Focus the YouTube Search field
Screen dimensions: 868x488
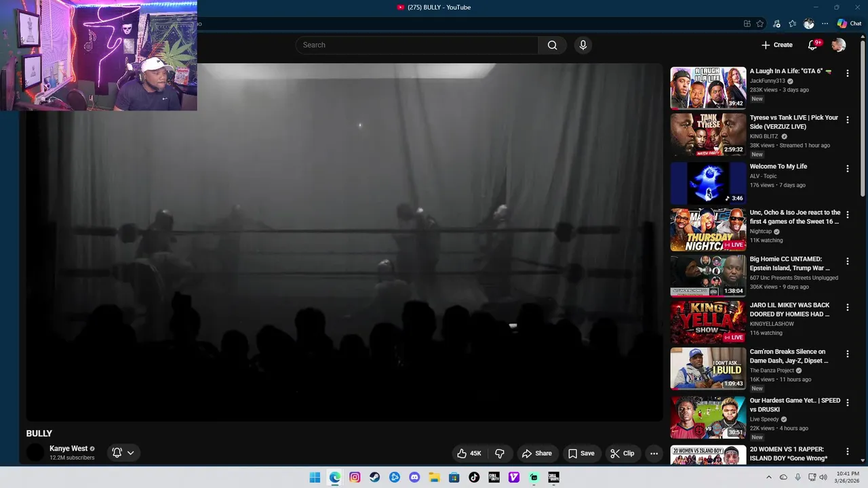click(417, 45)
